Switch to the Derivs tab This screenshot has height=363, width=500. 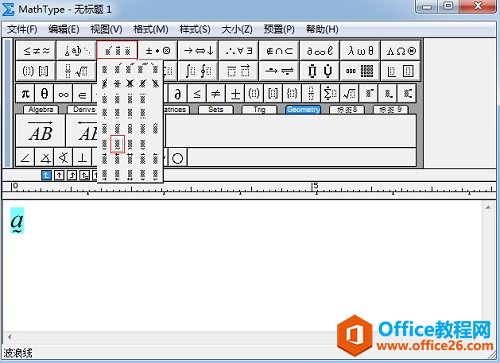84,109
